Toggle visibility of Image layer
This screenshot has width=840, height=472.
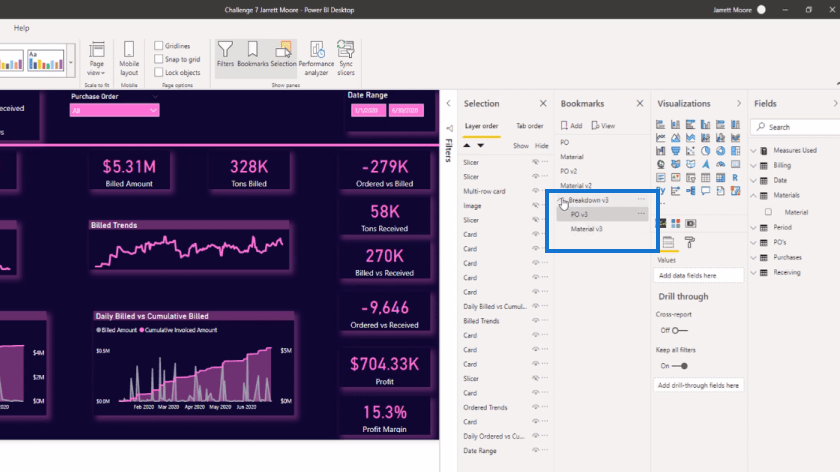coord(535,205)
